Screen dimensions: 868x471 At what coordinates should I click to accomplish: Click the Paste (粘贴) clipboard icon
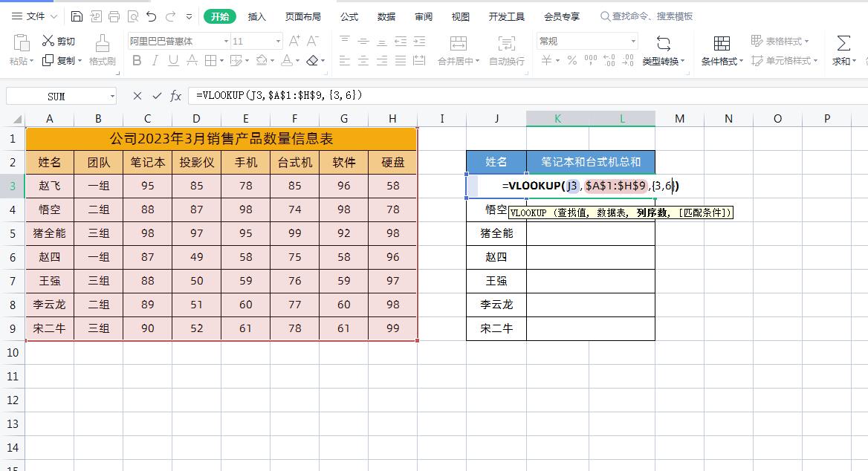[21, 44]
